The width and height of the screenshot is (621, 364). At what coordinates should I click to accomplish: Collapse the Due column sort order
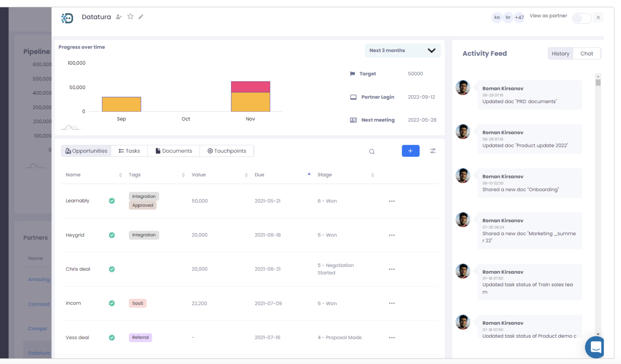coord(309,174)
